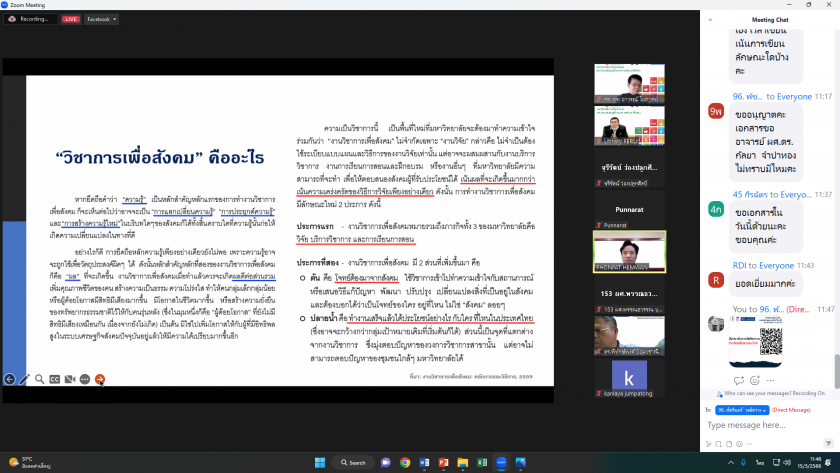Click the chat message input field
Image resolution: width=840 pixels, height=473 pixels.
(760, 425)
